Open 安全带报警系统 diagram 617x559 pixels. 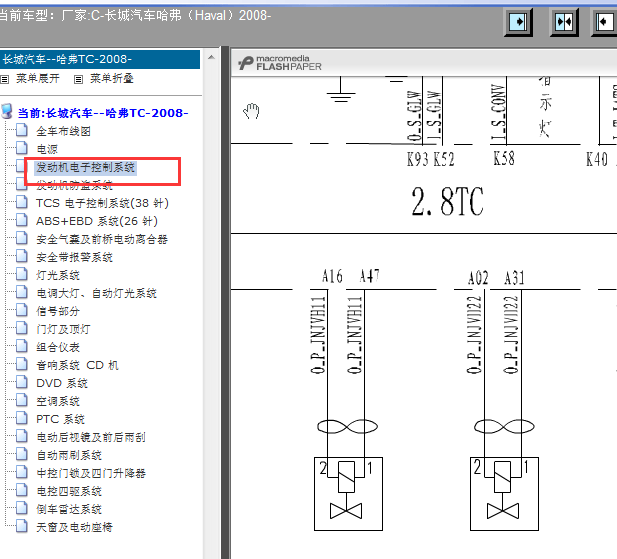[74, 257]
